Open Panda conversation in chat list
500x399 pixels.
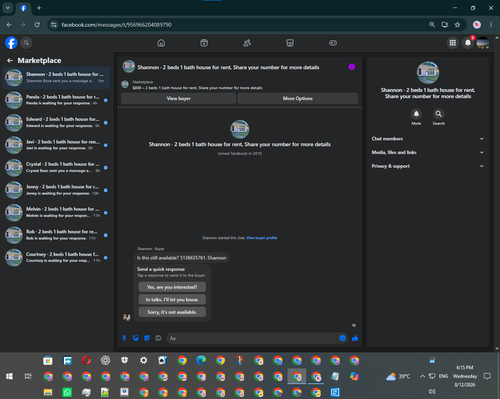(x=56, y=100)
